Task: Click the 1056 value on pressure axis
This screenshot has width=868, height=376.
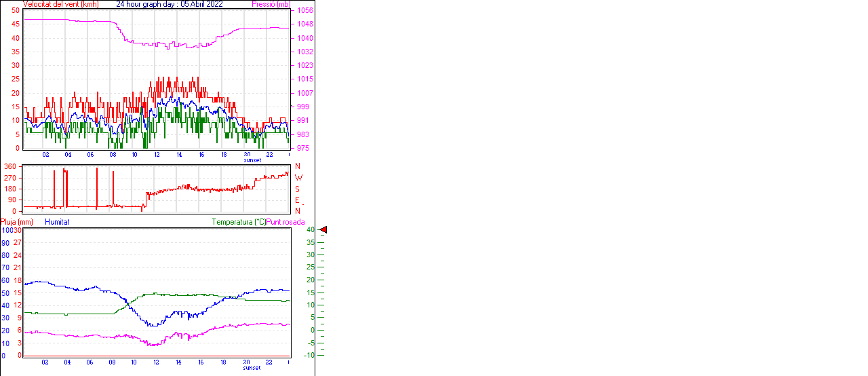Action: [304, 11]
